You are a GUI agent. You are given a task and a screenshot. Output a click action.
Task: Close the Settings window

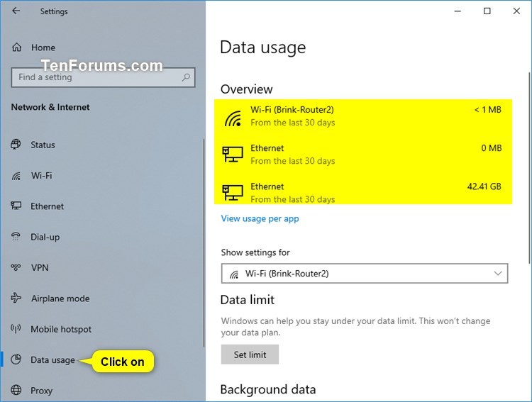516,11
